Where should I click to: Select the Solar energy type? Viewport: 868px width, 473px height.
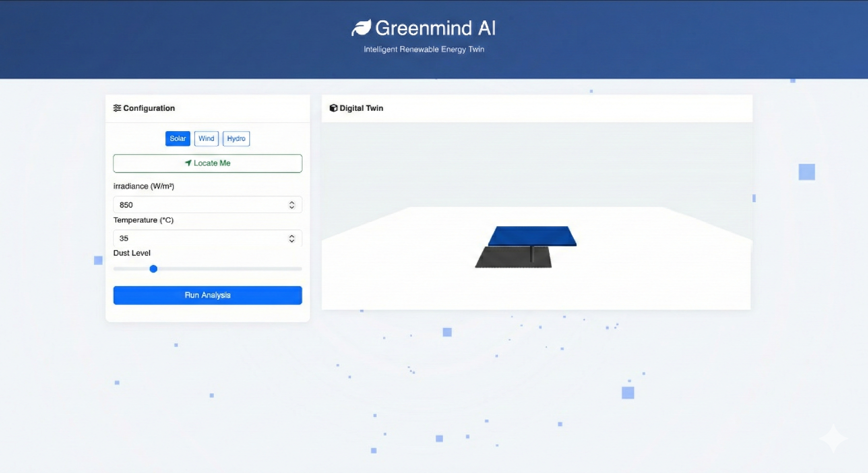point(178,139)
